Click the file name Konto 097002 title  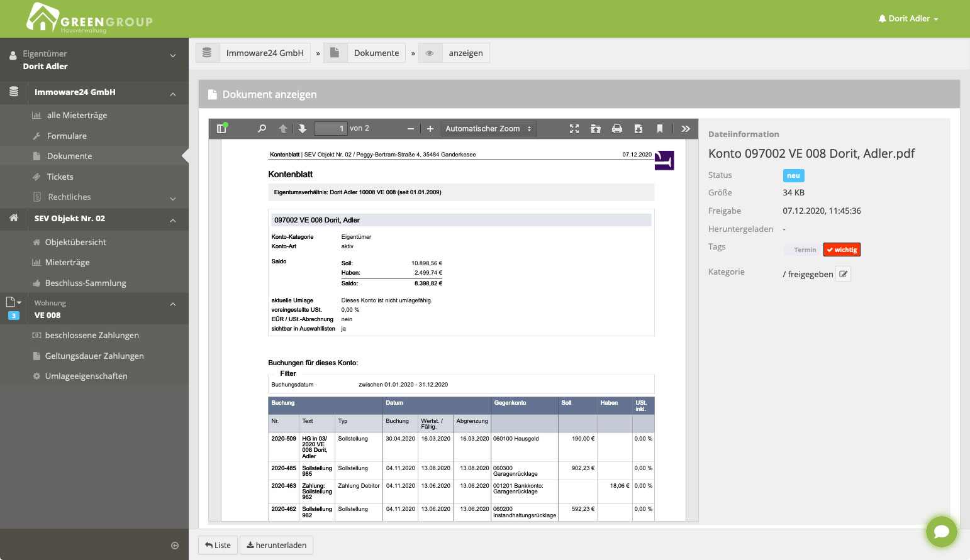(x=811, y=153)
